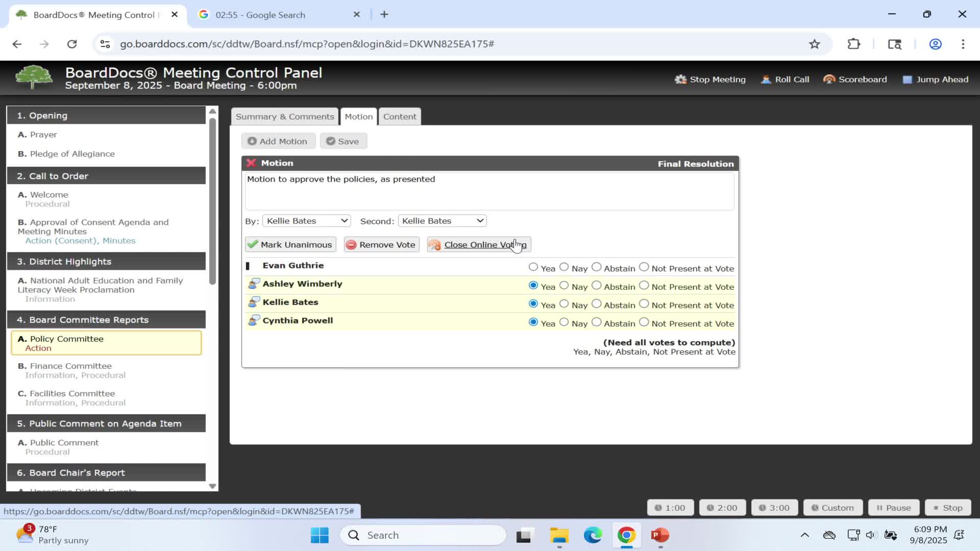Open the Second member dropdown

(x=442, y=221)
